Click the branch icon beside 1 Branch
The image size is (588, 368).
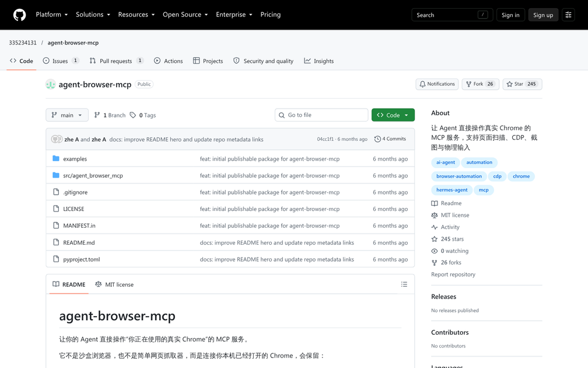coord(97,115)
